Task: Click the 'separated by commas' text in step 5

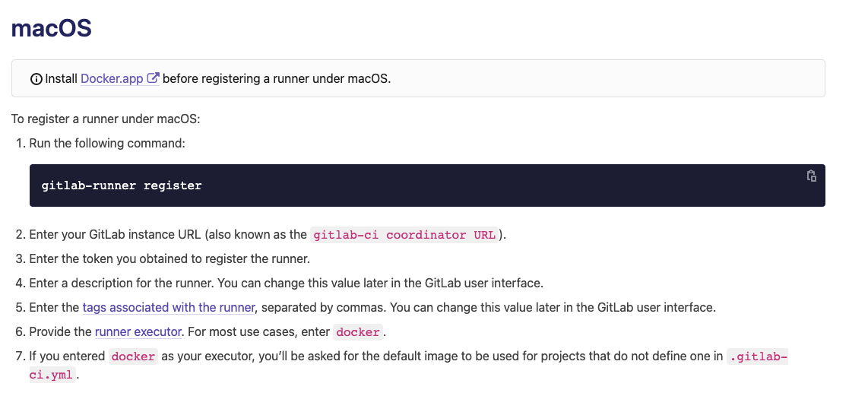Action: click(x=315, y=308)
